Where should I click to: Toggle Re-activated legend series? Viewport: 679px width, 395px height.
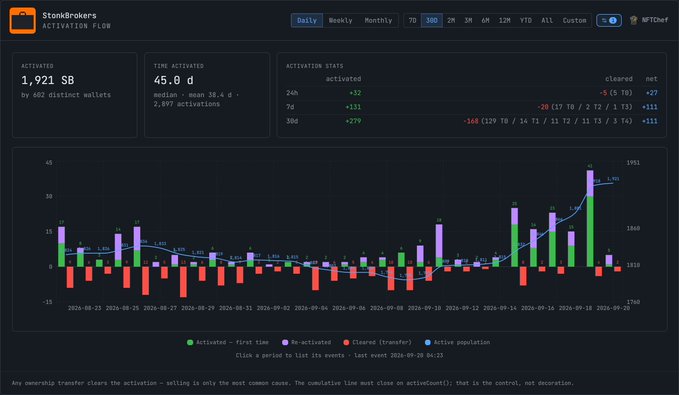click(307, 342)
